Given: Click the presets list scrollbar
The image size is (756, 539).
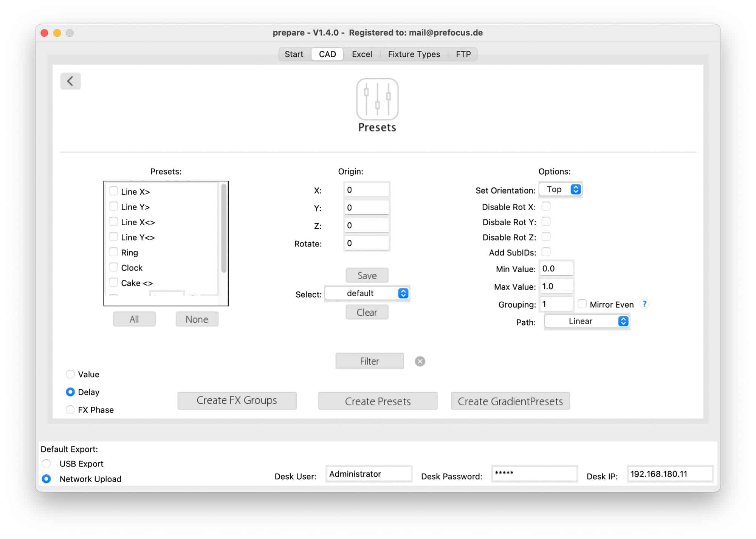Looking at the screenshot, I should click(x=224, y=228).
